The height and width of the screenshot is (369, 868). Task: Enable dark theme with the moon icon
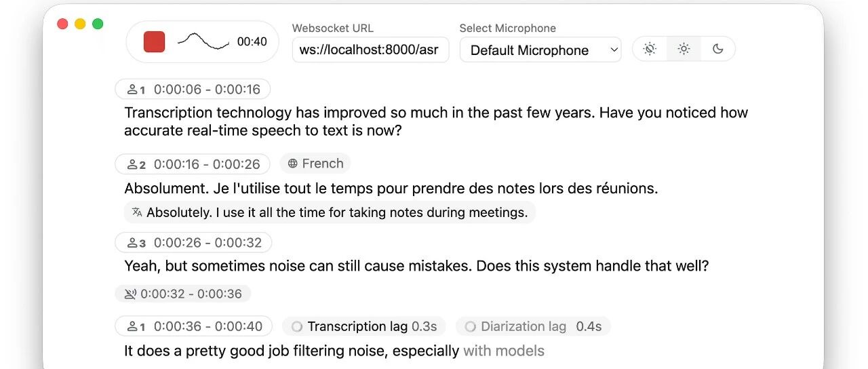coord(717,49)
